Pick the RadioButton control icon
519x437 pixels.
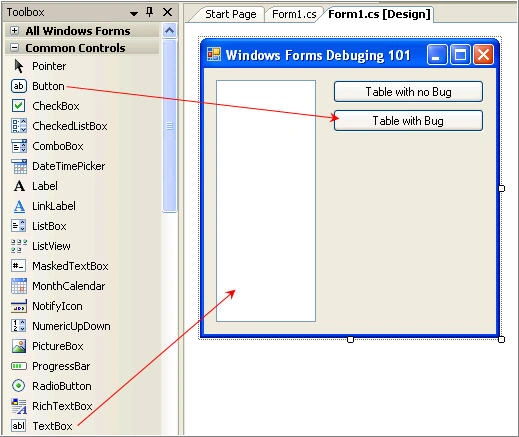pos(19,386)
